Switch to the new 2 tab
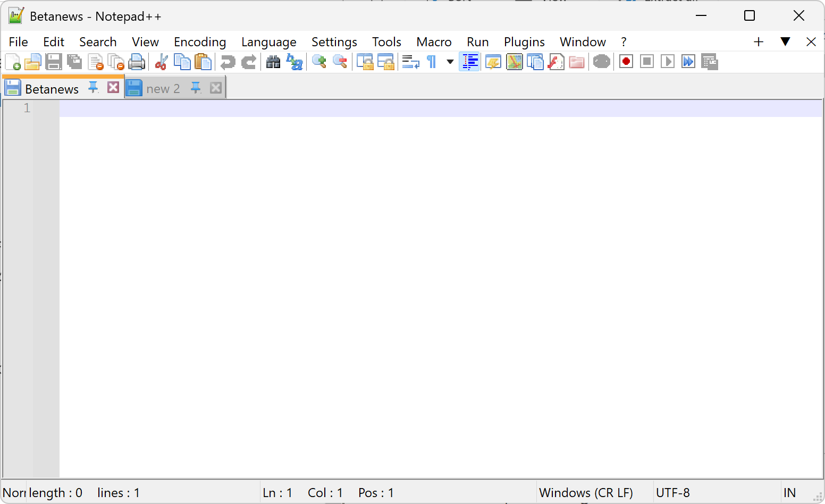 (x=163, y=89)
